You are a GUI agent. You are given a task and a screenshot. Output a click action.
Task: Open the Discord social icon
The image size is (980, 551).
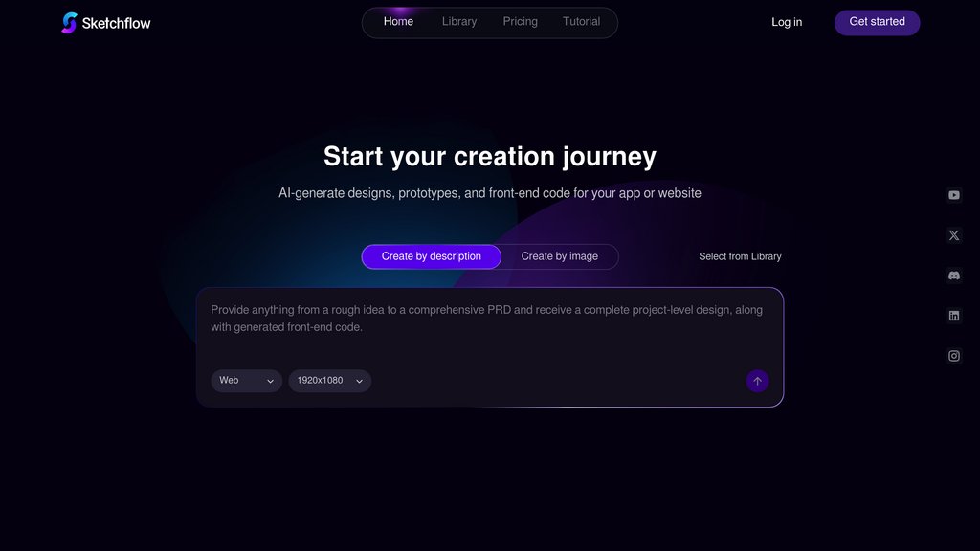954,275
